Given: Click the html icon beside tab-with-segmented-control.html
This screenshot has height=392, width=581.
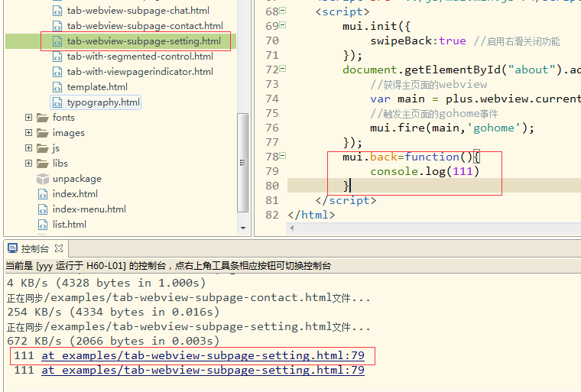Looking at the screenshot, I should point(57,57).
